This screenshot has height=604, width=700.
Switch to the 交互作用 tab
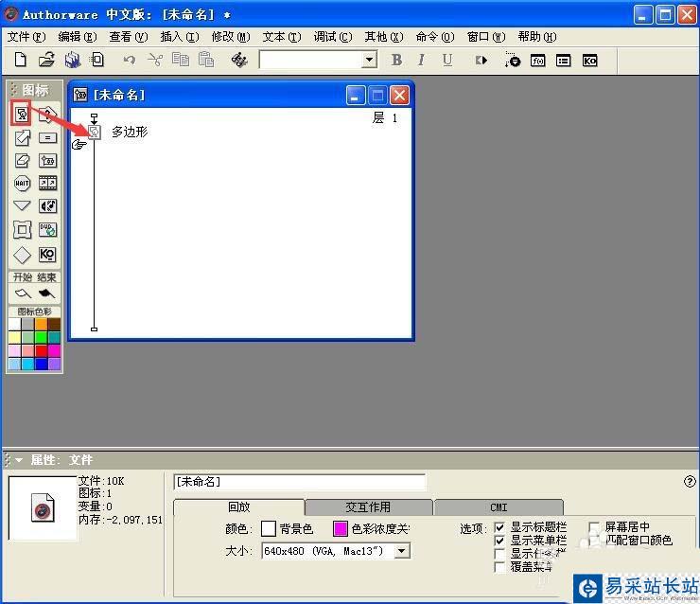tap(368, 507)
